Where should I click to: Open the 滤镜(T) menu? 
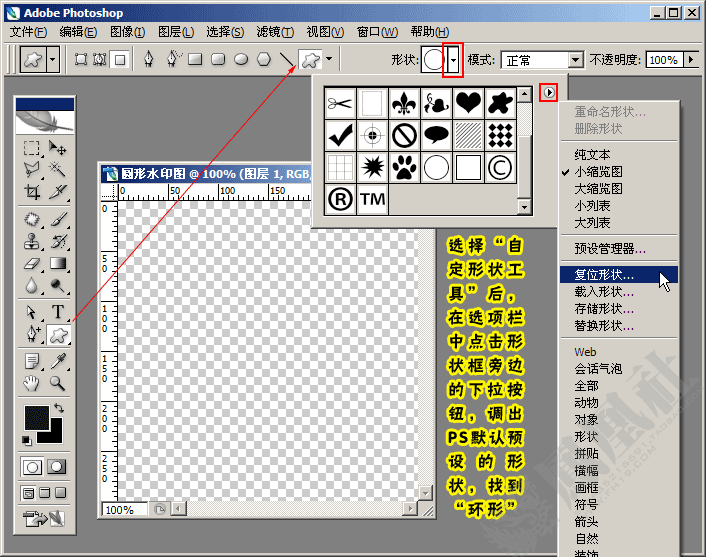275,32
